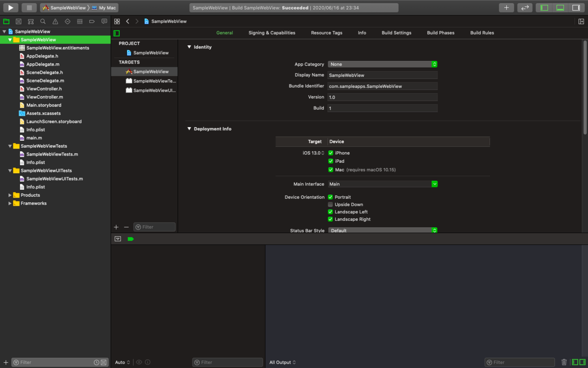Image resolution: width=588 pixels, height=368 pixels.
Task: Open the report navigator speech icon
Action: 104,22
